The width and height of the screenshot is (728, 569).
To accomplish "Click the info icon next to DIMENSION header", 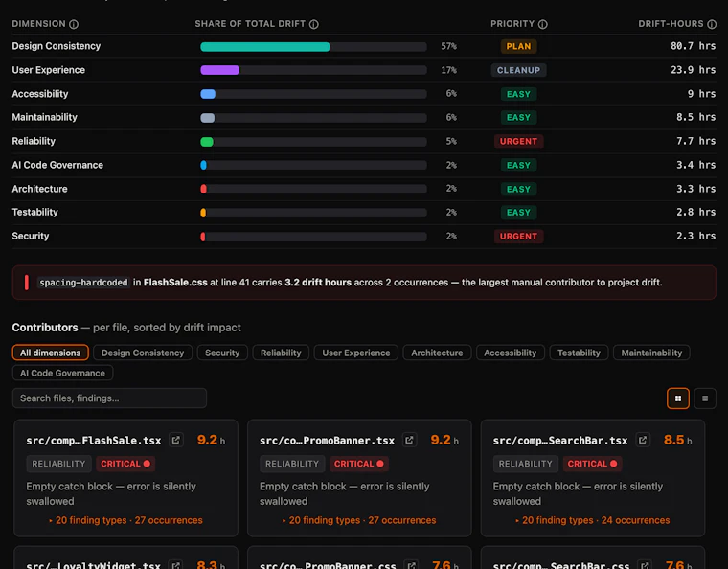I will point(74,24).
